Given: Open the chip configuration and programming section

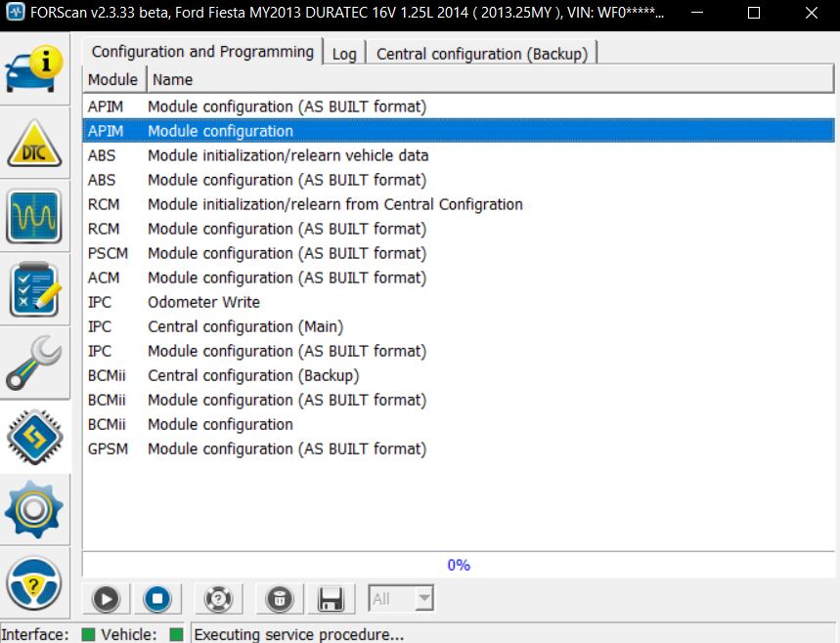Looking at the screenshot, I should pyautogui.click(x=35, y=438).
